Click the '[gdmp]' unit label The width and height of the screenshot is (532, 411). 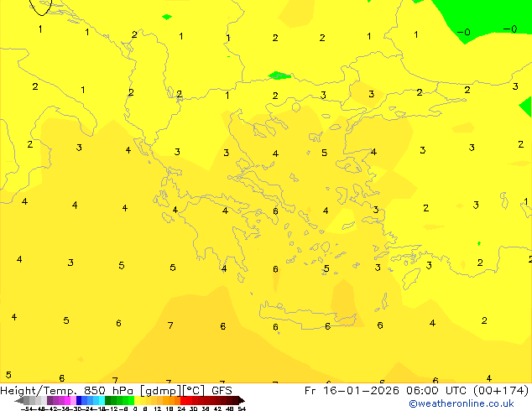(161, 391)
